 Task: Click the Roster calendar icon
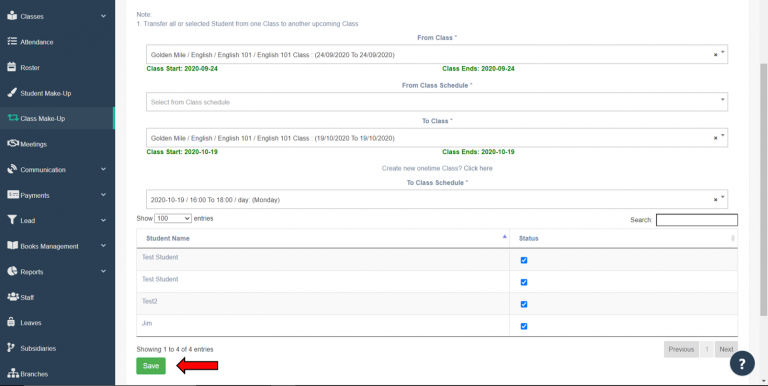click(x=12, y=68)
